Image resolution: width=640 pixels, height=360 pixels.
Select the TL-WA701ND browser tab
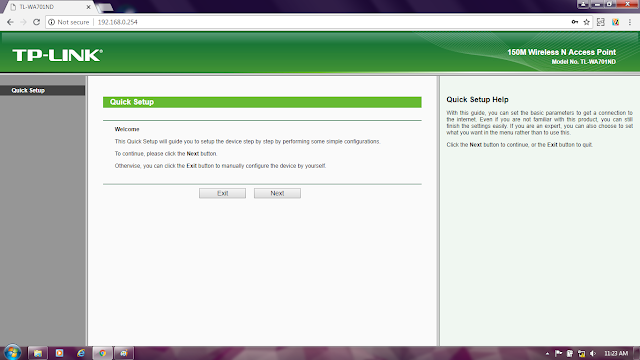[x=48, y=7]
